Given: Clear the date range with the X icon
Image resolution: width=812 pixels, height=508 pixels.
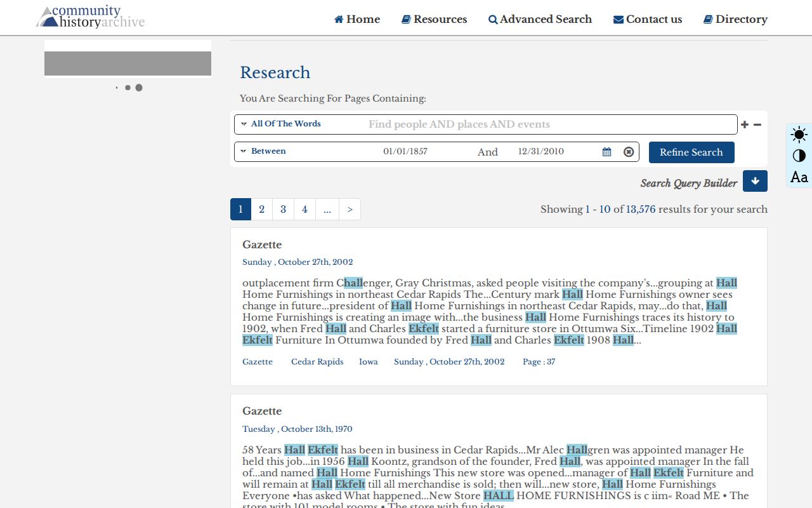Looking at the screenshot, I should (x=629, y=152).
